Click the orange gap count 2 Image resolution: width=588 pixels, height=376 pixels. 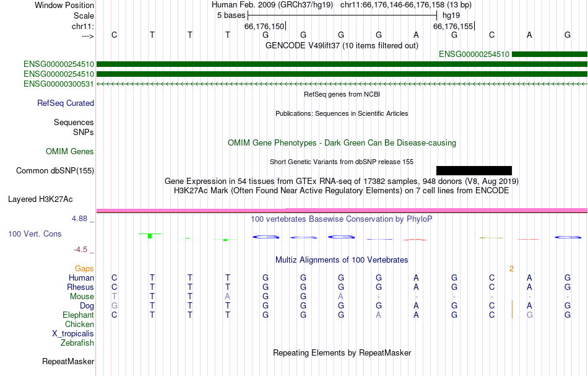pos(511,269)
